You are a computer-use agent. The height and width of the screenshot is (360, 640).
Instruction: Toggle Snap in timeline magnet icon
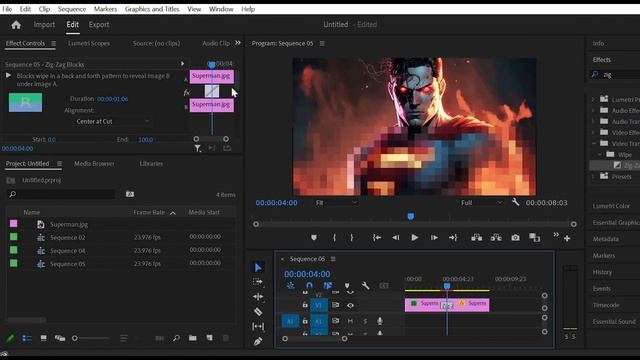[x=309, y=286]
